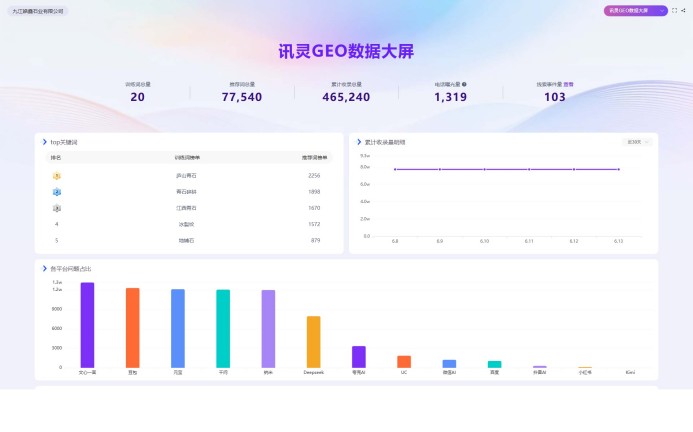This screenshot has width=693, height=432.
Task: Click the first purple bar in the platform chart
Action: [88, 325]
